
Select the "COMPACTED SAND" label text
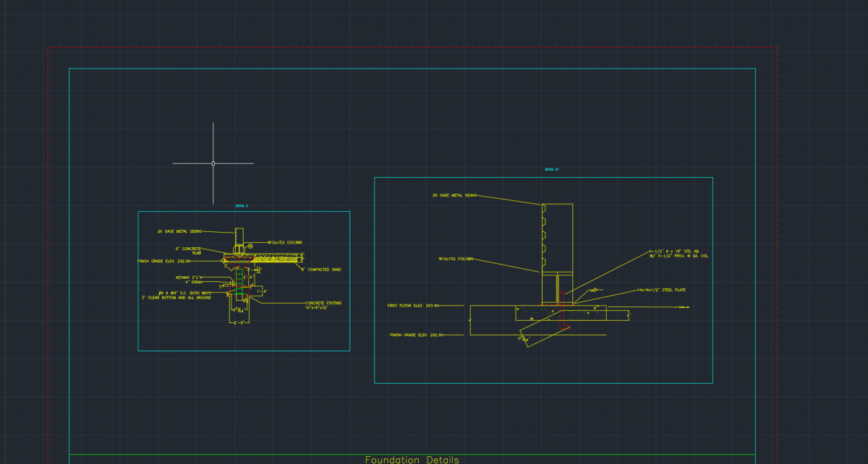(x=322, y=270)
